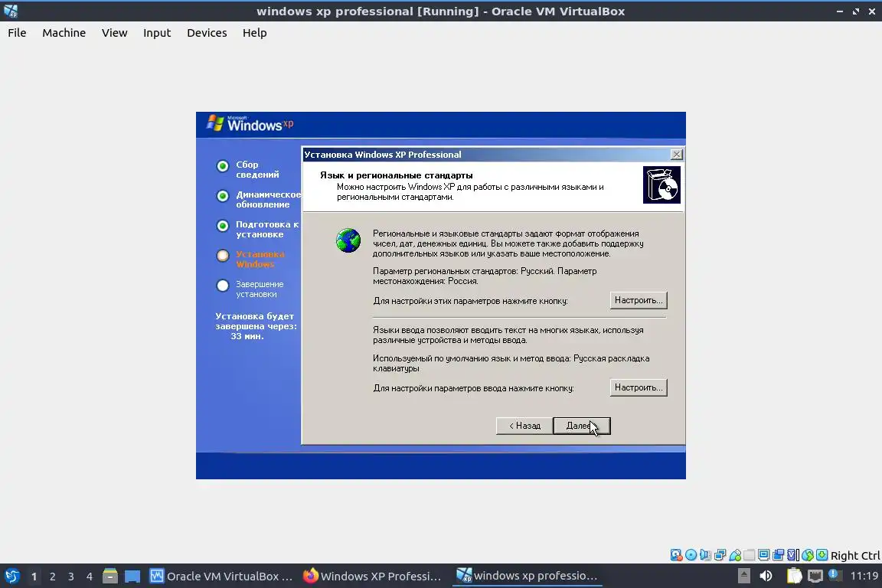Click the notification alert tray icon
The image size is (882, 588).
[x=835, y=575]
